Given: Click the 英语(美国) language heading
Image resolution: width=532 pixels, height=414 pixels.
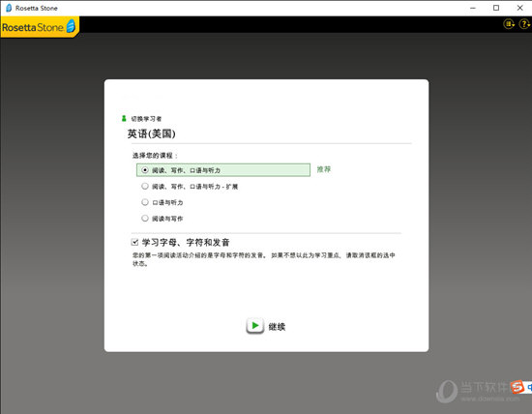Looking at the screenshot, I should [151, 133].
